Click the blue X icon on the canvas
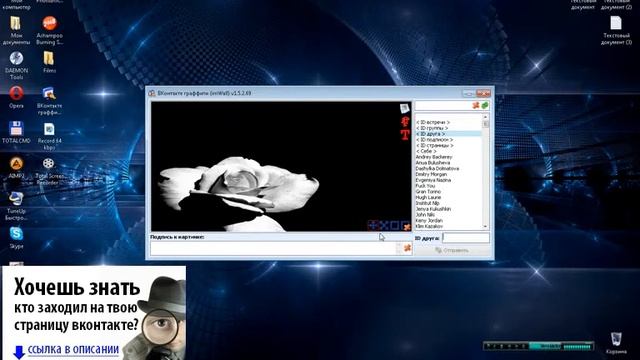The width and height of the screenshot is (640, 360). click(x=384, y=225)
